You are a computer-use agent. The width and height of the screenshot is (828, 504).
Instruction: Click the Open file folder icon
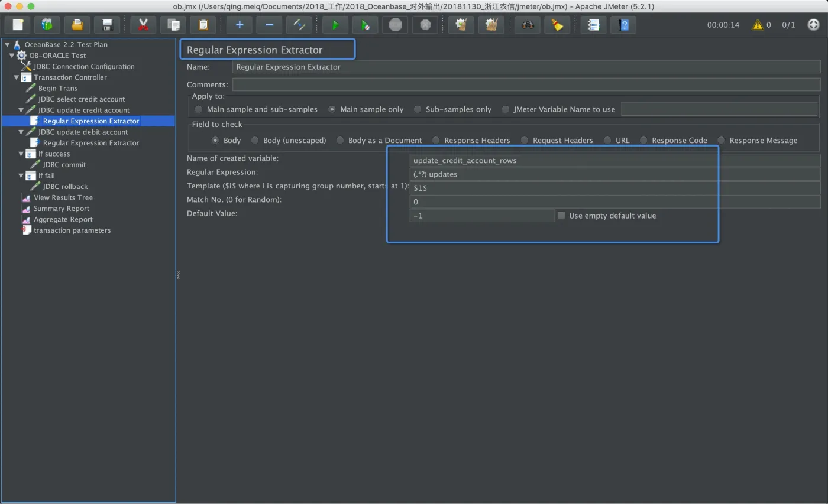(x=77, y=25)
